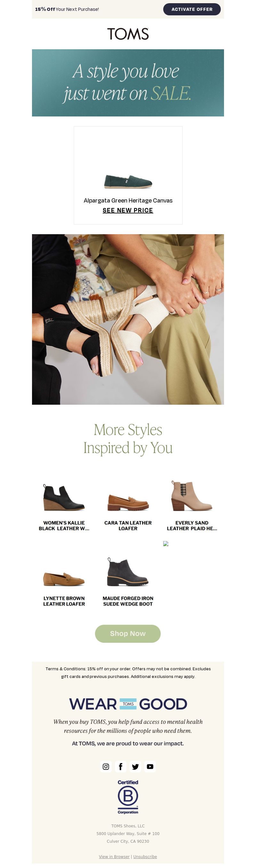Viewport: 256px width, 868px height.
Task: Click the broken image placeholder icon
Action: click(x=166, y=544)
